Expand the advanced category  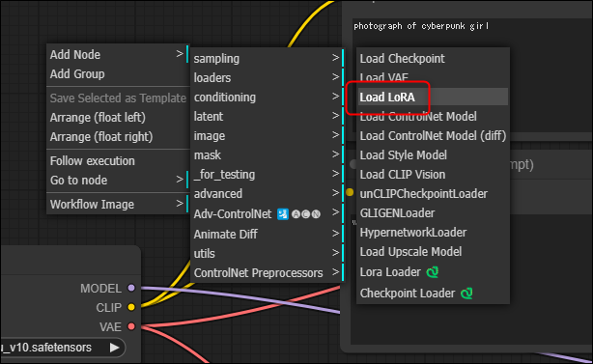click(267, 193)
